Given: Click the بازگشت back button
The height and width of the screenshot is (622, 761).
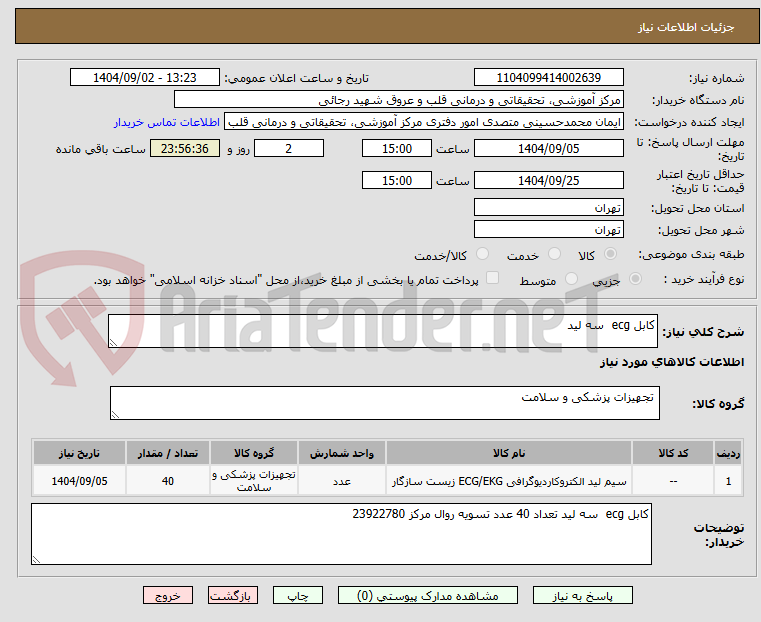Looking at the screenshot, I should [233, 595].
